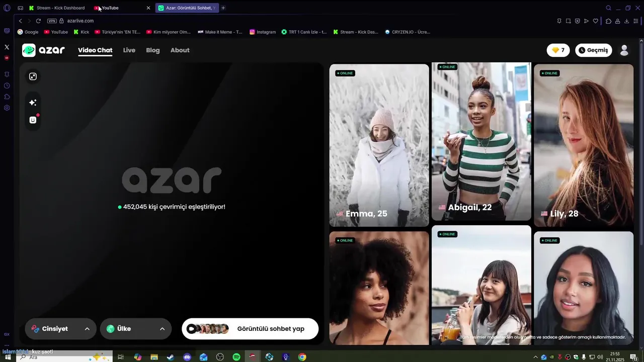Open the smiley face filters icon
This screenshot has height=362, width=644.
point(33,120)
